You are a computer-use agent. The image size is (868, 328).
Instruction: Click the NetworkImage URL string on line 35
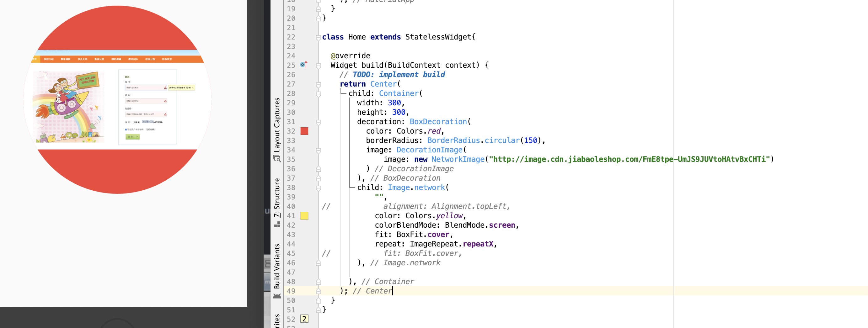630,159
